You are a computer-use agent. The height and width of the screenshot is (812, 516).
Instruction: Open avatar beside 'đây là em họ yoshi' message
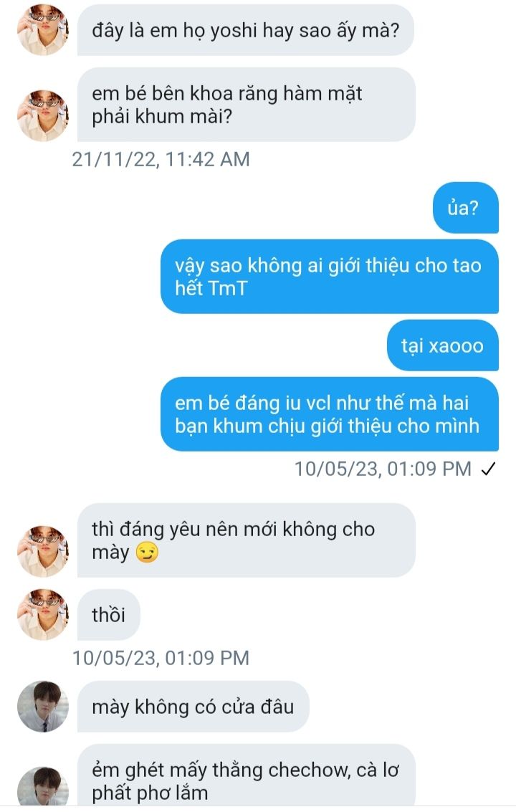tap(43, 29)
